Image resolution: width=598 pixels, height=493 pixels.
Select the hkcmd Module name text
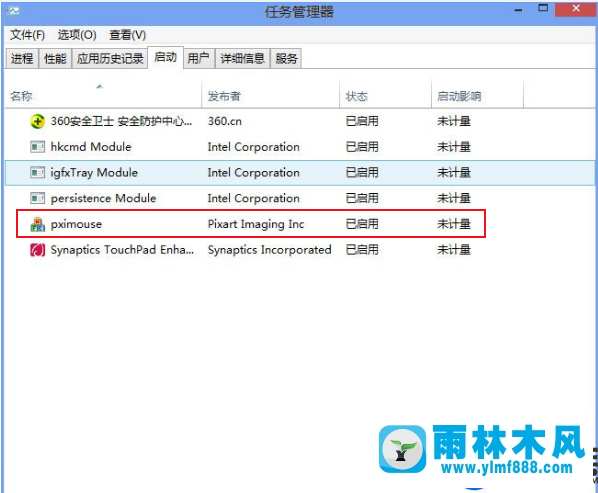[x=91, y=147]
